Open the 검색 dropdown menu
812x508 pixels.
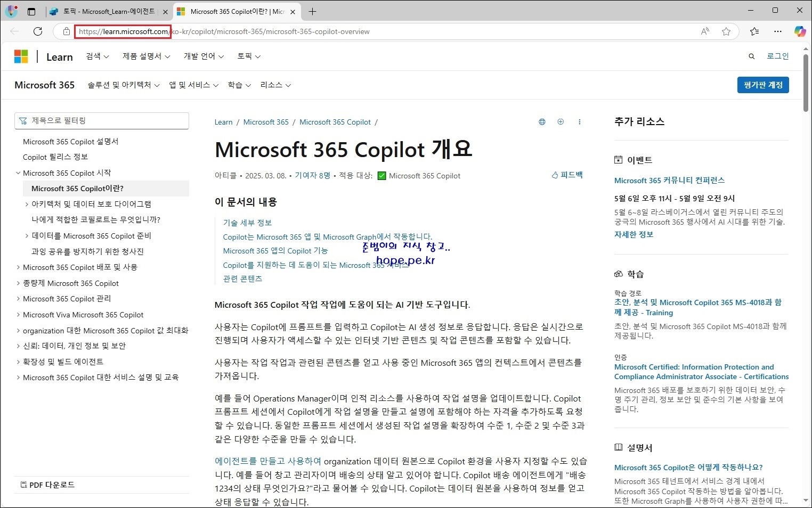point(98,56)
